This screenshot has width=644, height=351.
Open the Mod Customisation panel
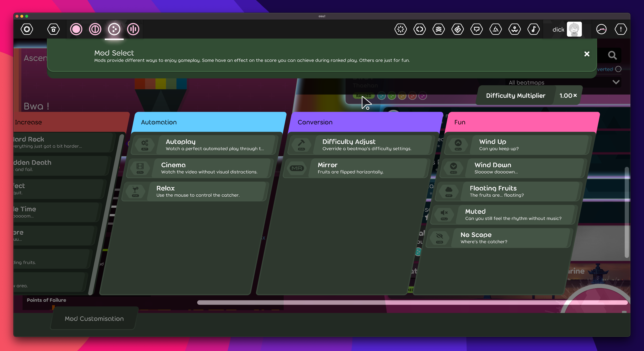(94, 319)
